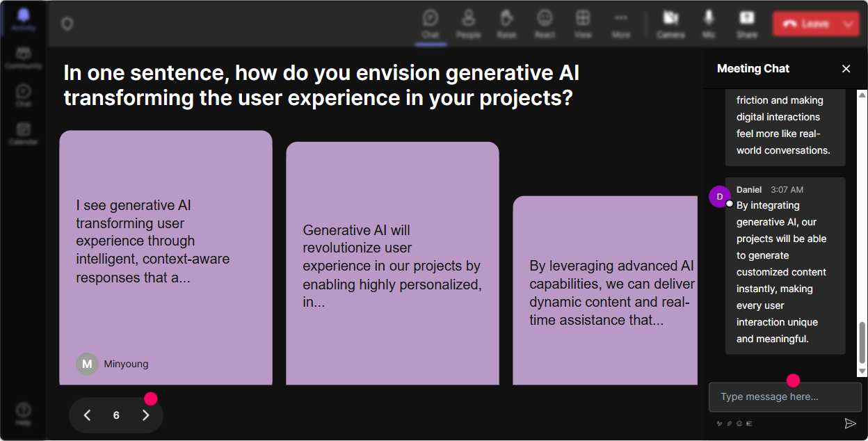Click Daniel's name in the chat message

749,189
